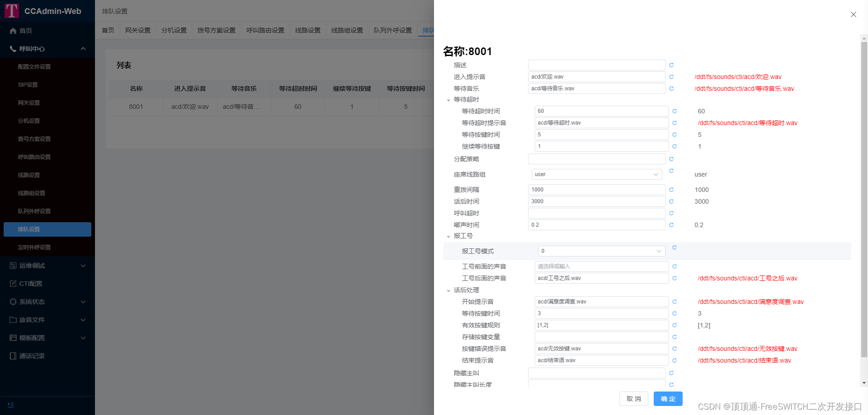Viewport: 868px width, 415px height.
Task: Click the 进入提示音 input field
Action: (597, 77)
